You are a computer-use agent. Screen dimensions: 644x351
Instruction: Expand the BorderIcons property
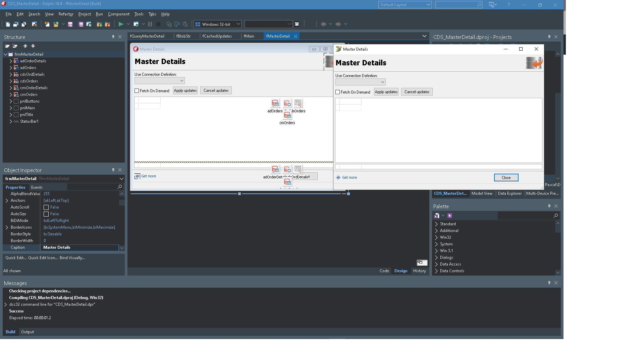click(x=7, y=227)
